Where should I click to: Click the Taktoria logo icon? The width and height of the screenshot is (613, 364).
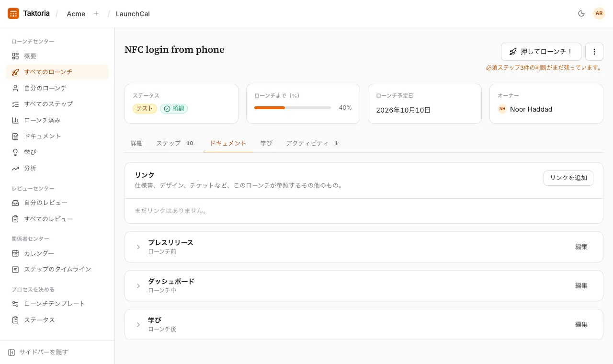tap(13, 13)
